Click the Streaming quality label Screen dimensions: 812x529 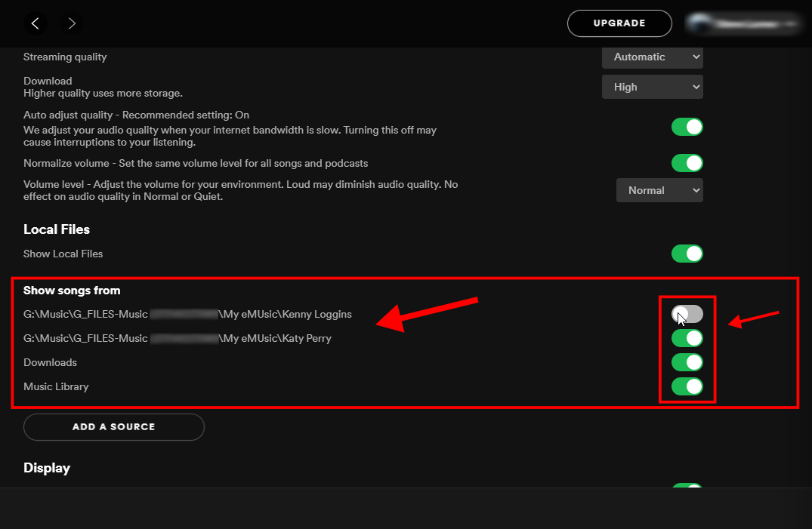65,57
